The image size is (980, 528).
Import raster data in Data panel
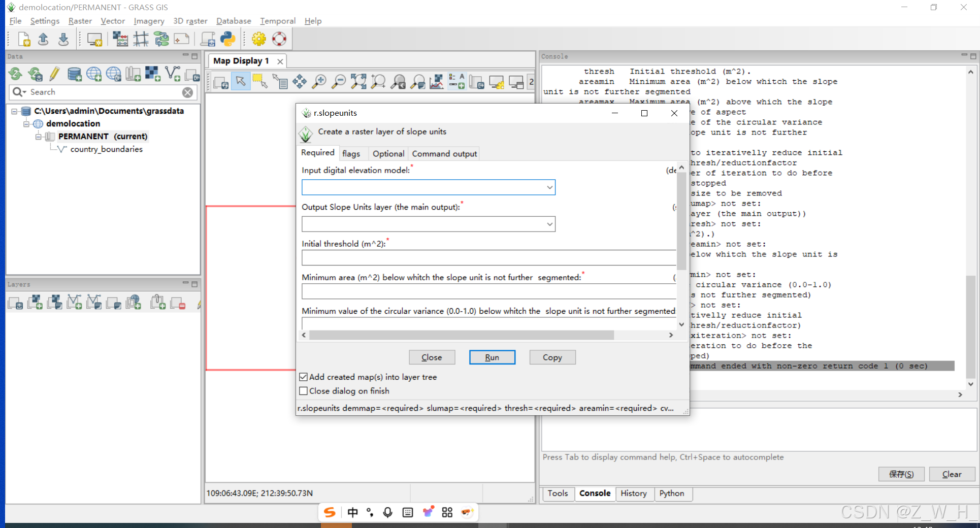pos(153,74)
